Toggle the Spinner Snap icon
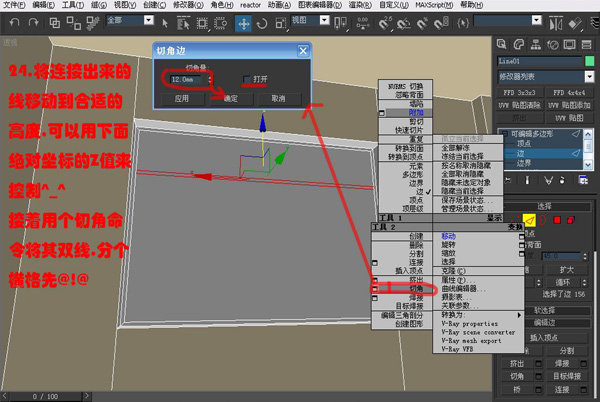 point(441,23)
